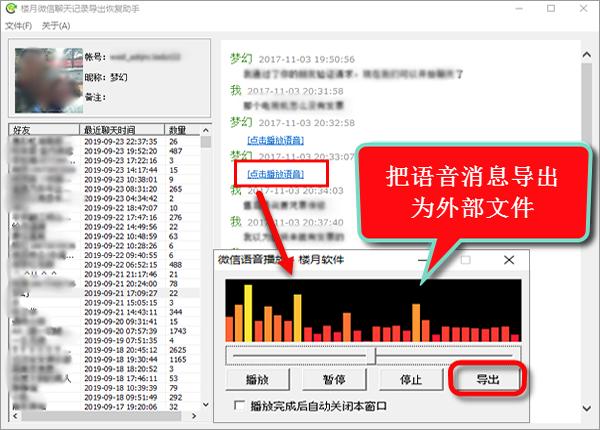The image size is (600, 430).
Task: Select row dated 2019-09-20 07:57:39
Action: 104,331
